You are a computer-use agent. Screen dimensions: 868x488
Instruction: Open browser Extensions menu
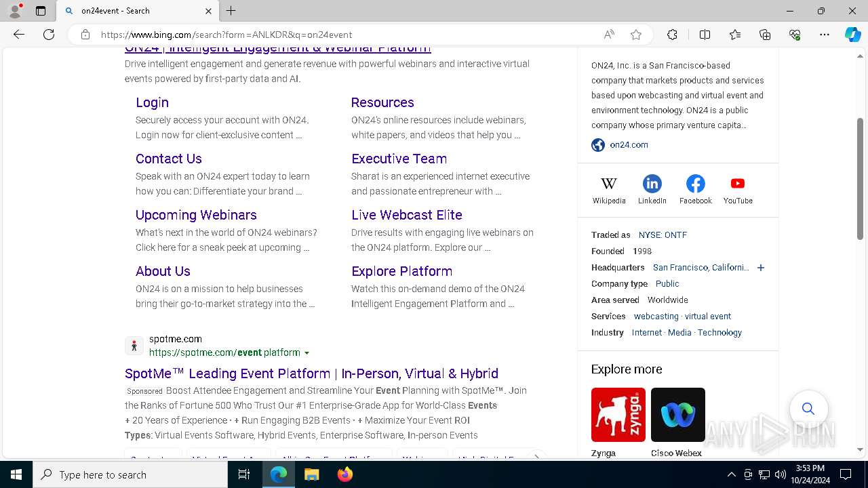672,35
